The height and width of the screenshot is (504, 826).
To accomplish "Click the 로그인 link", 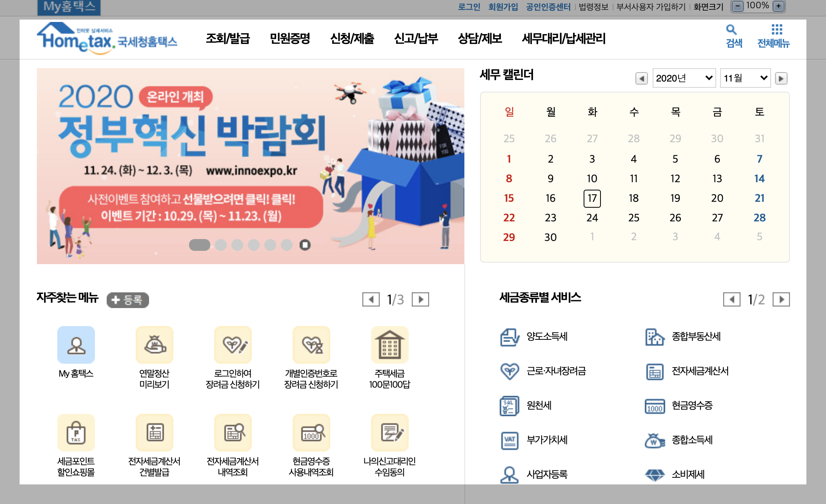I will [x=469, y=7].
